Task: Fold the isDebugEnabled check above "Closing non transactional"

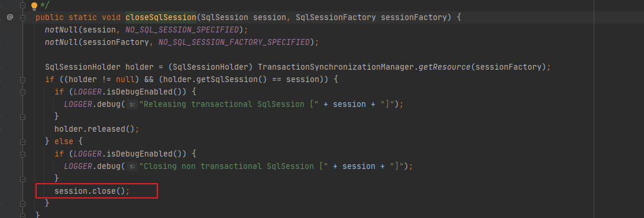Action: [22, 154]
